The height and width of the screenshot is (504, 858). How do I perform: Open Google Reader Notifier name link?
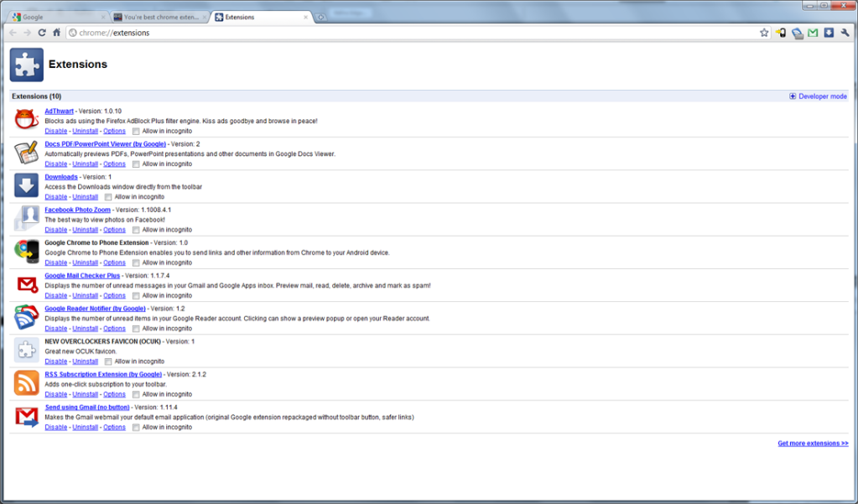[96, 309]
